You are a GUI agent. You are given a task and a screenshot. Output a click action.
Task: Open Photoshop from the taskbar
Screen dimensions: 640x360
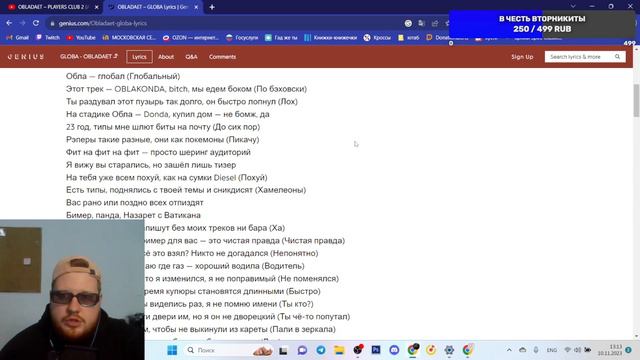[x=376, y=350]
